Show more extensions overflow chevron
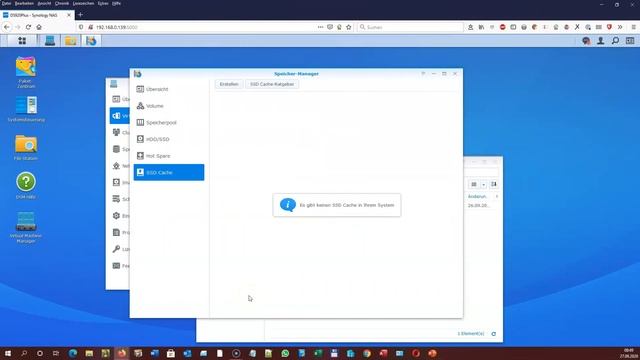The width and height of the screenshot is (640, 360). (x=620, y=27)
